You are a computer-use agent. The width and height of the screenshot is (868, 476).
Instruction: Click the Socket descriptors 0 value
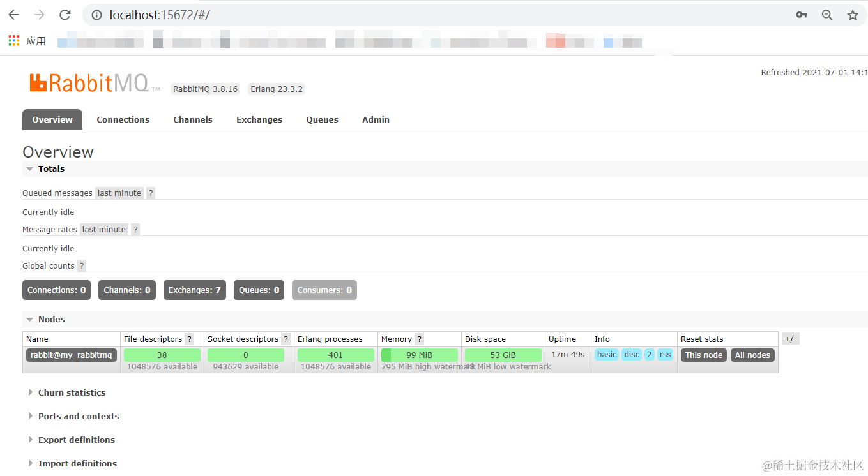pyautogui.click(x=246, y=355)
